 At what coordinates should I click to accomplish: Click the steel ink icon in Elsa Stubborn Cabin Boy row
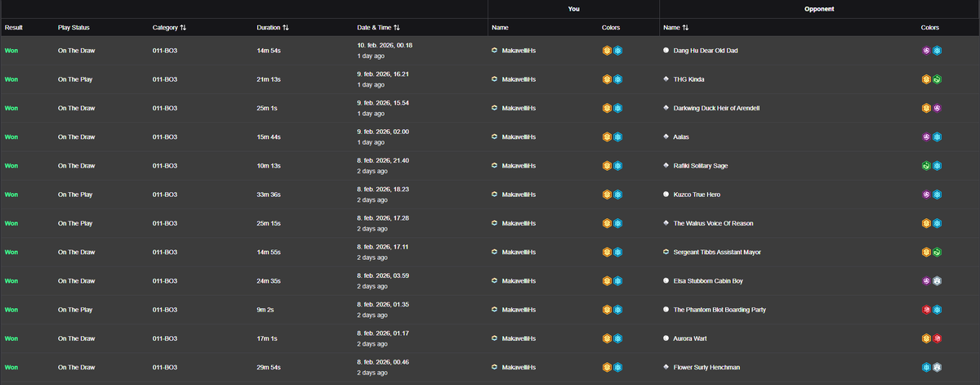(938, 281)
